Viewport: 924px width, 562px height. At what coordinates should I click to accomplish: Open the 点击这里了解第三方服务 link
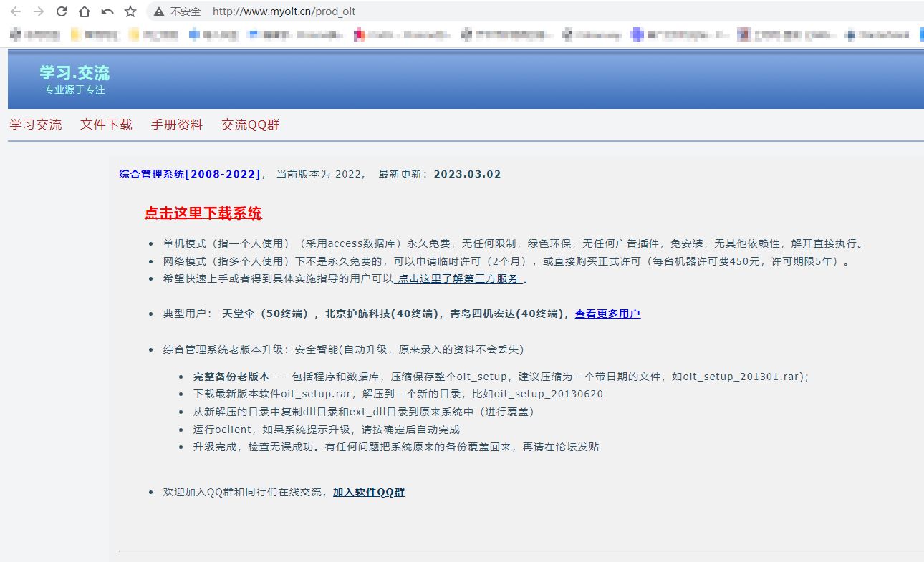point(459,279)
